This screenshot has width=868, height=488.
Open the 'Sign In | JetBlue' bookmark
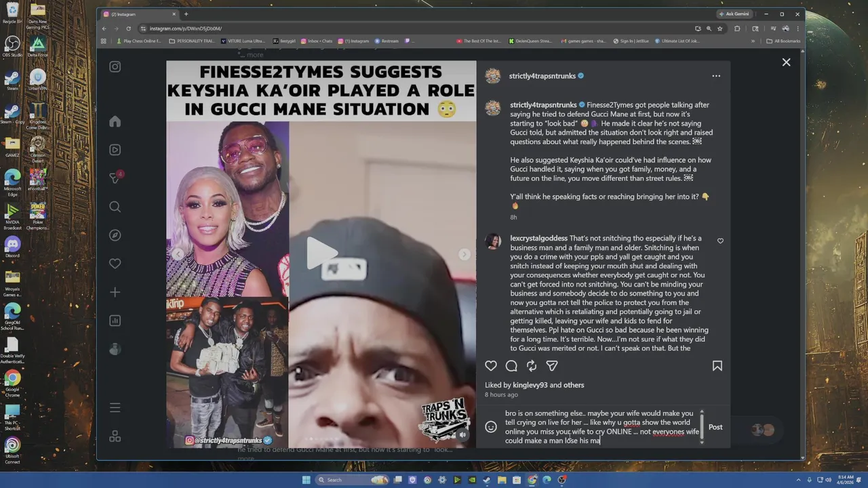click(x=631, y=41)
